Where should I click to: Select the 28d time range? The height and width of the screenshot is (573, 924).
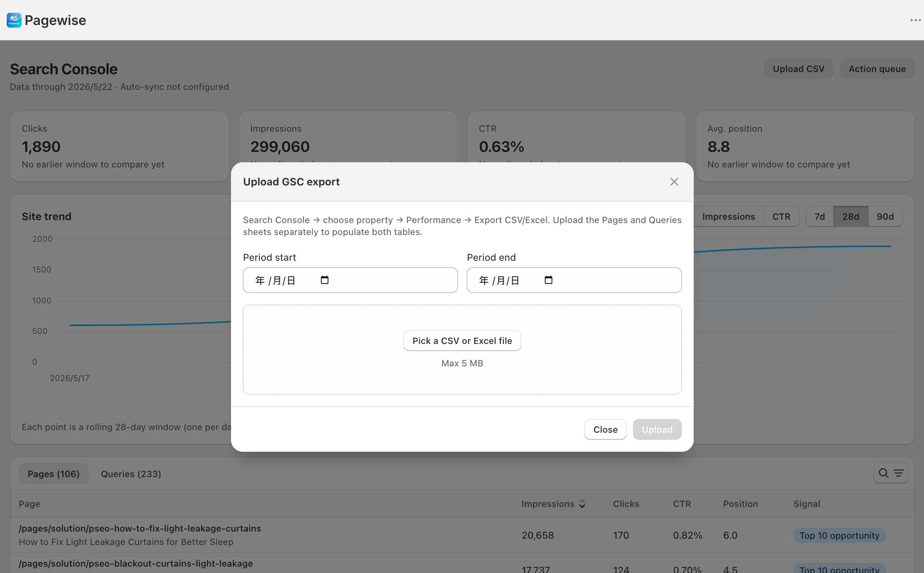(850, 216)
